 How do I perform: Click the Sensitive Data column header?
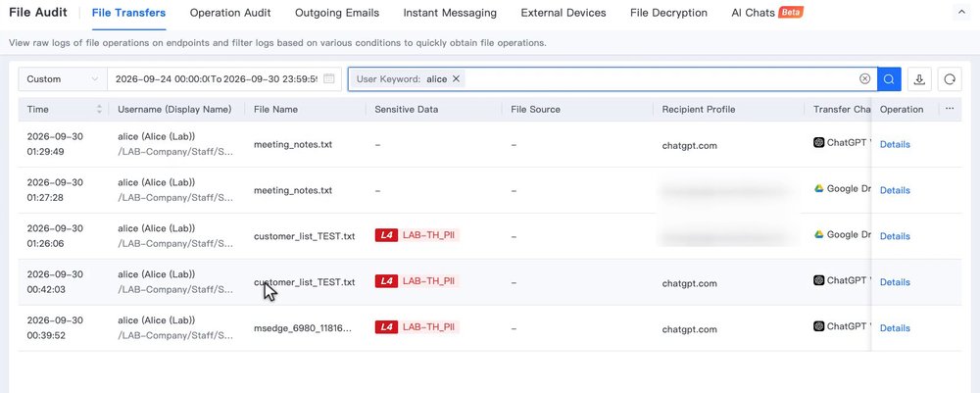click(407, 110)
